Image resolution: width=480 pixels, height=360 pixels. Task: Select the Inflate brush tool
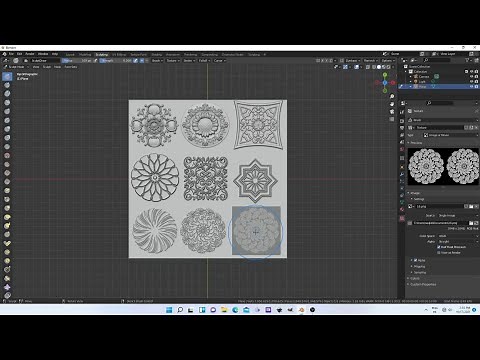7,129
